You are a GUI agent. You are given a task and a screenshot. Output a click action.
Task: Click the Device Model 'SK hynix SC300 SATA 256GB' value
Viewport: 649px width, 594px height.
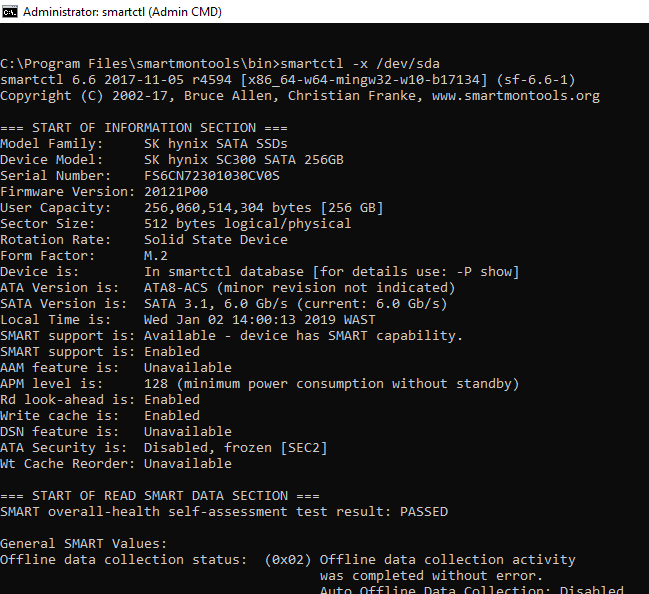tap(244, 160)
